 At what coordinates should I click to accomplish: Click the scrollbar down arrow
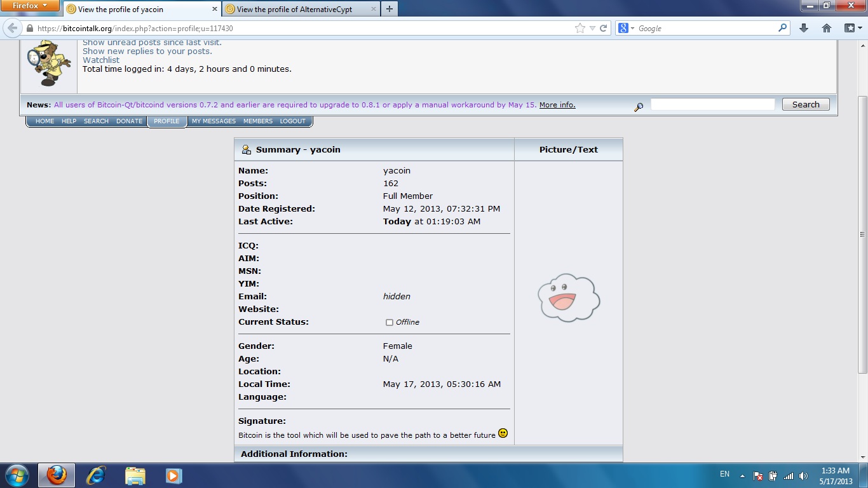pos(862,457)
